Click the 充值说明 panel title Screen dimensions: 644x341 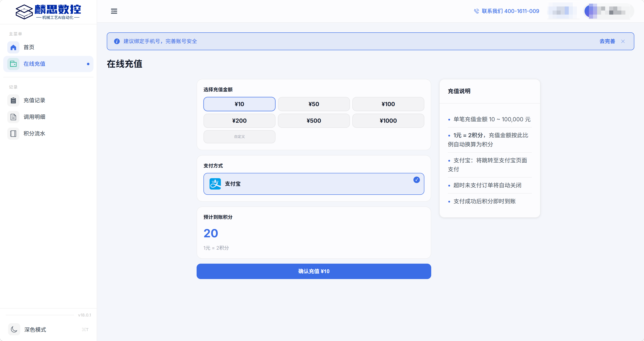(459, 91)
